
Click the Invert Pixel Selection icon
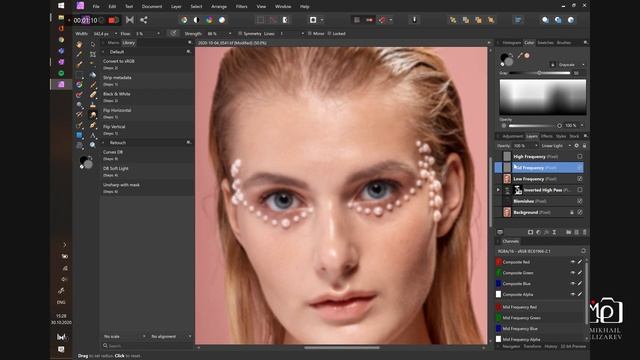tap(285, 20)
